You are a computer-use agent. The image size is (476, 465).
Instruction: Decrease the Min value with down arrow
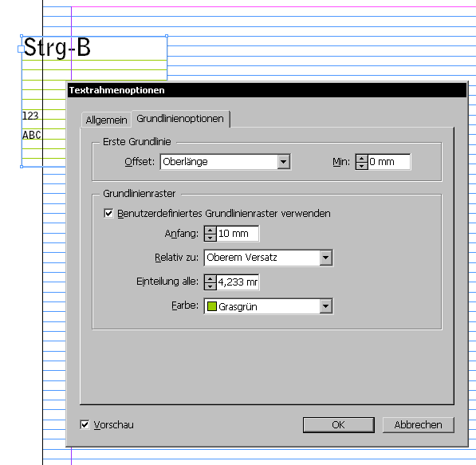[361, 166]
